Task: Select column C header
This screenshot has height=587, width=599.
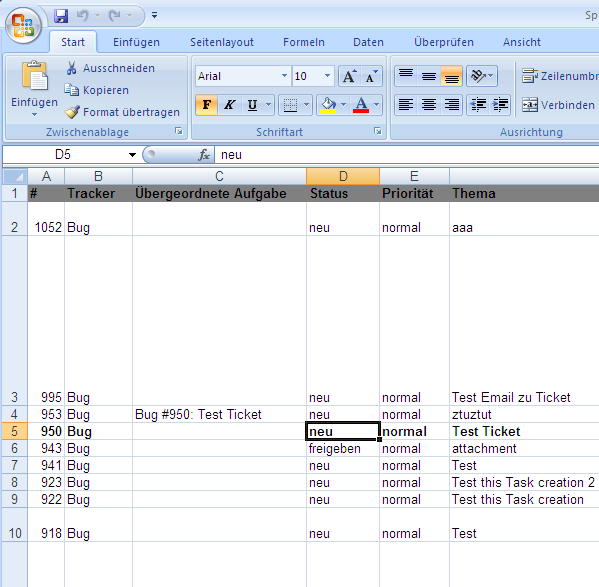Action: pos(219,176)
